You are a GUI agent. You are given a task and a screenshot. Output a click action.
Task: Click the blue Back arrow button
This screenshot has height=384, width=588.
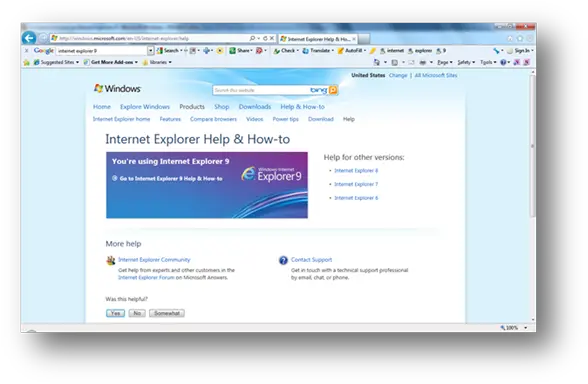[x=29, y=38]
